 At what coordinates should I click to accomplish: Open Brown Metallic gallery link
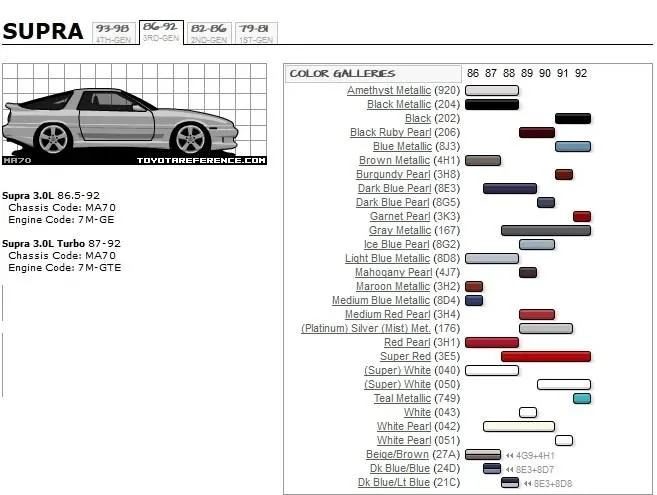pyautogui.click(x=394, y=161)
